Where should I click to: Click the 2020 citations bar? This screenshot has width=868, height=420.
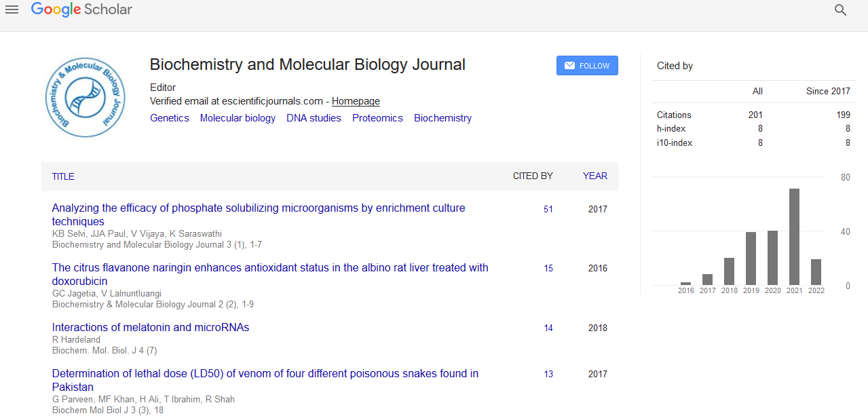(772, 258)
